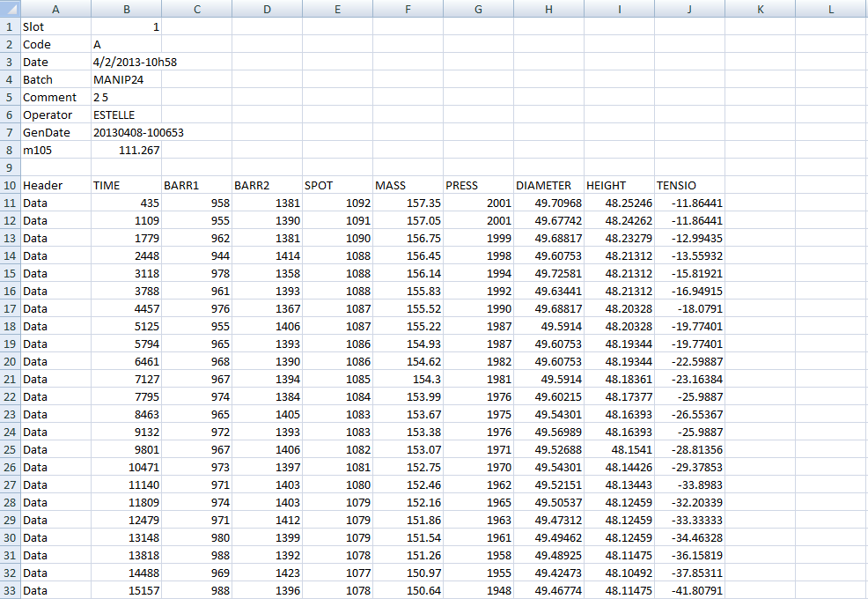Click the 'Comment' label cell
The image size is (868, 599).
pos(56,98)
